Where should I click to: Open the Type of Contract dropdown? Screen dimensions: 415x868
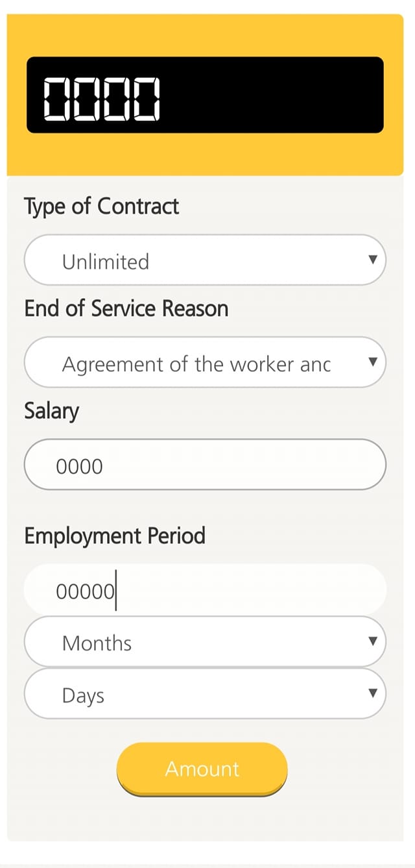coord(205,260)
